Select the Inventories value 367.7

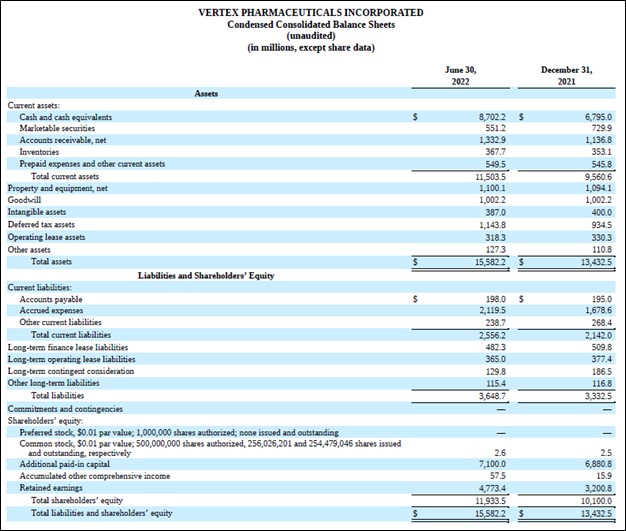click(x=494, y=152)
